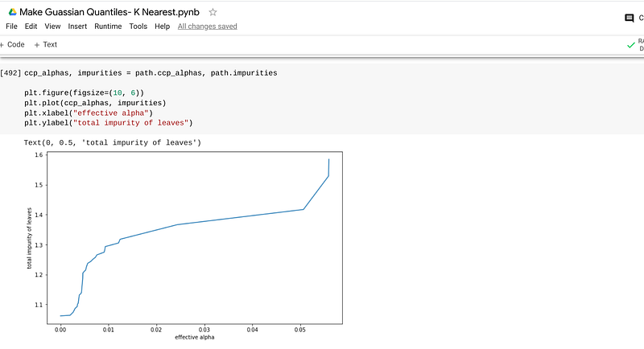Click the output text 'Text(0, 0.5, ...)'
Screen dimensions: 644x349
pos(113,142)
